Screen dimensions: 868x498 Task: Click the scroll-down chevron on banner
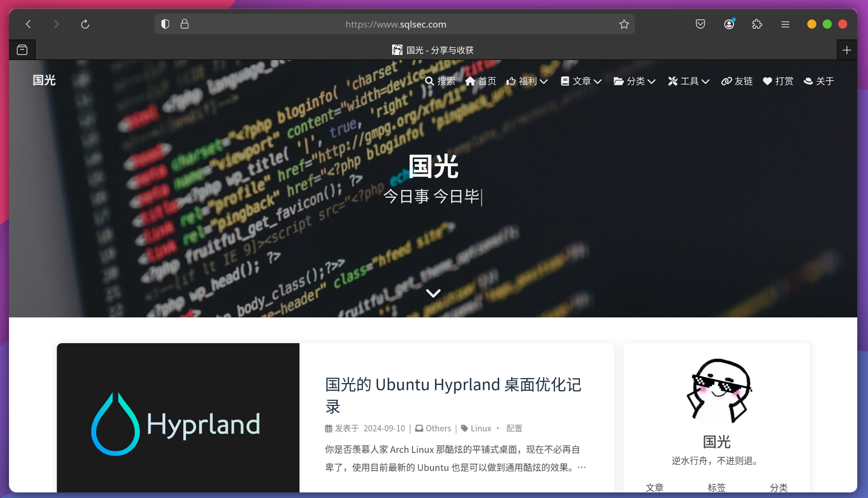(433, 293)
